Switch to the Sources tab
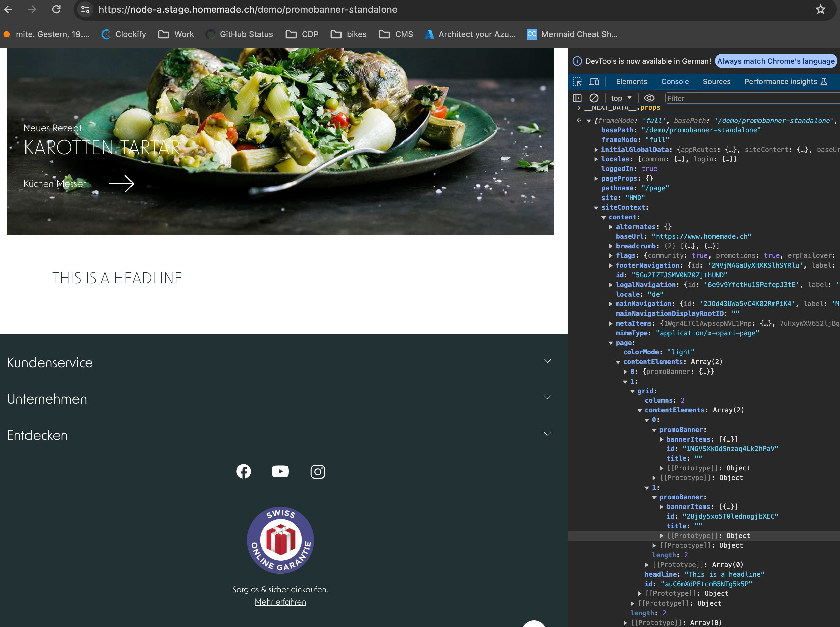 point(716,81)
